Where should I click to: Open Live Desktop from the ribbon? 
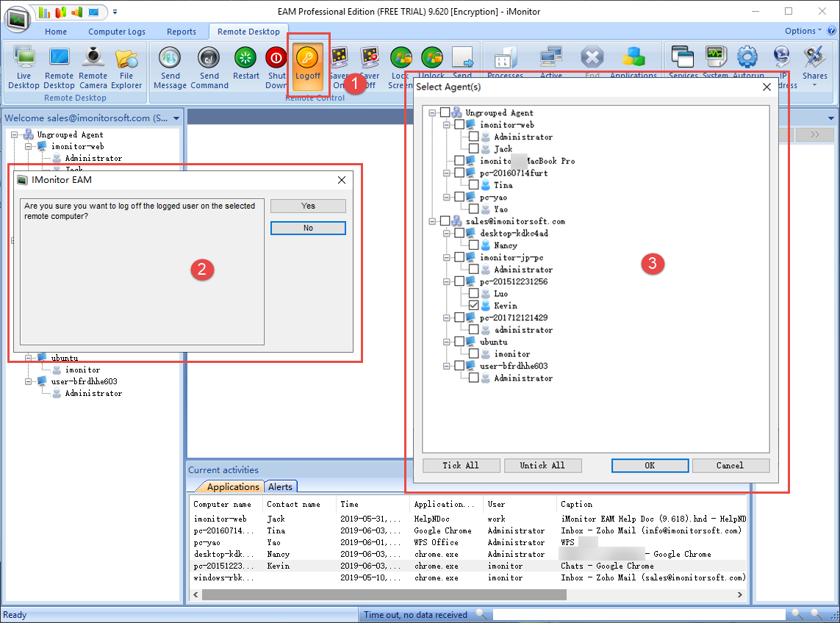pos(24,68)
